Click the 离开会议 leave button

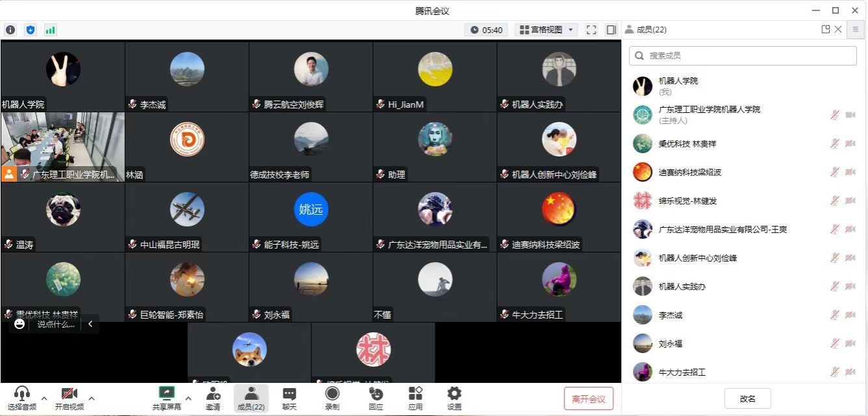pos(589,398)
